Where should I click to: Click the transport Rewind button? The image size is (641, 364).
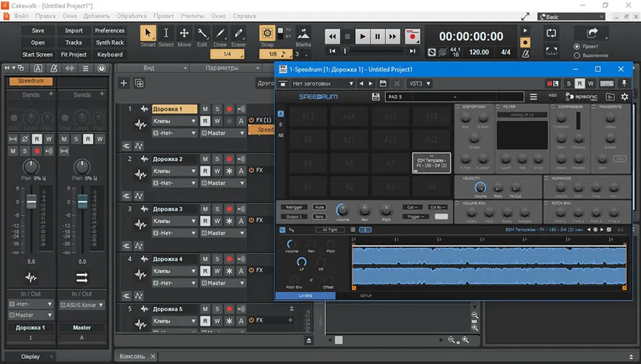point(332,37)
